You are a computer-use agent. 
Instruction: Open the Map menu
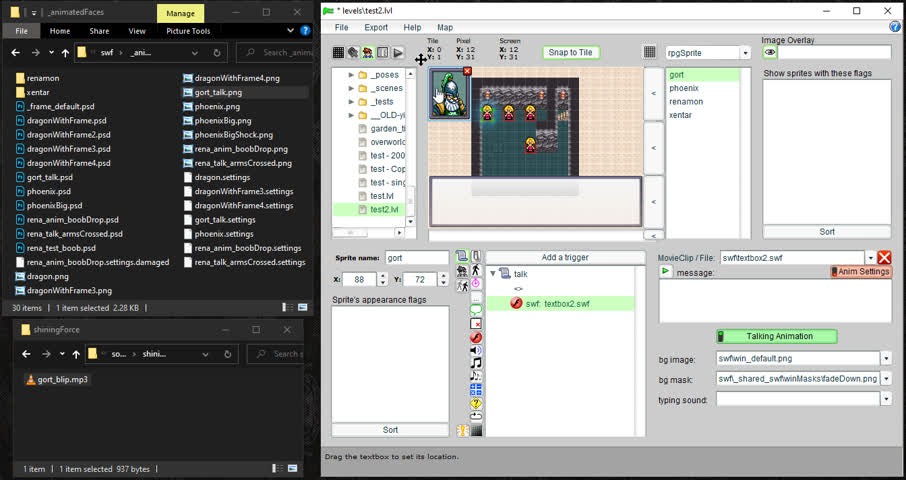pos(445,27)
